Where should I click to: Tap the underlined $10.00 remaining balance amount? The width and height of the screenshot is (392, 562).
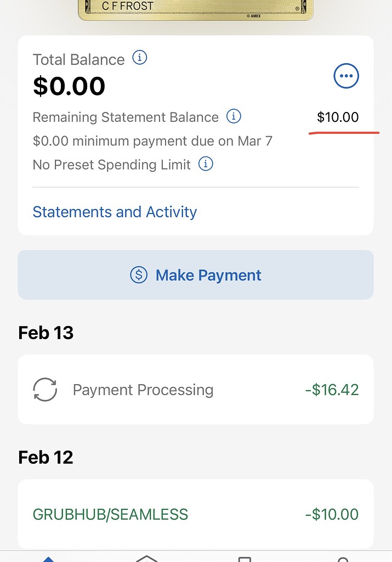(338, 117)
